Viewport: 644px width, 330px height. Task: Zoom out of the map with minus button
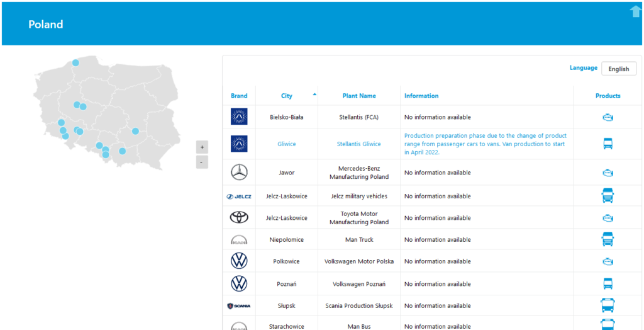[202, 162]
